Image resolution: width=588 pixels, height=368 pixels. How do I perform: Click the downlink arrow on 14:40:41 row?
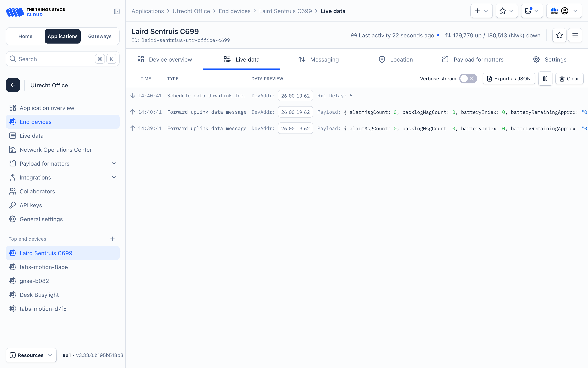pos(133,96)
